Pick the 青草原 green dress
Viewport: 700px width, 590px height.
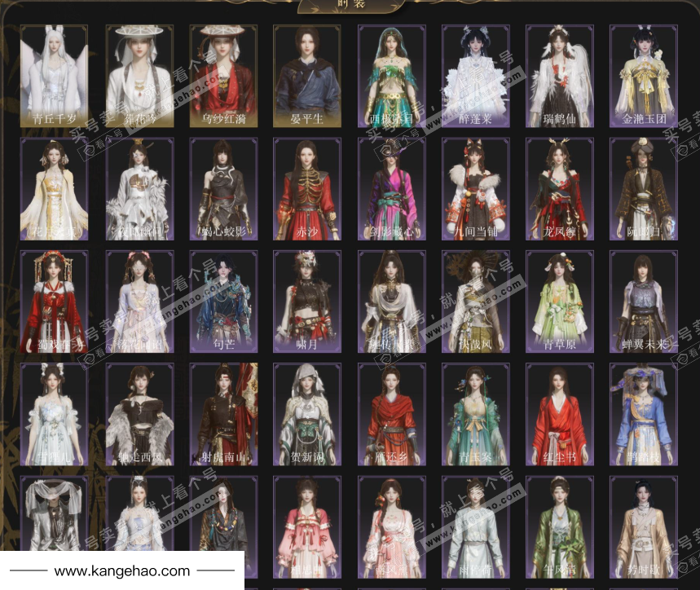tap(559, 302)
